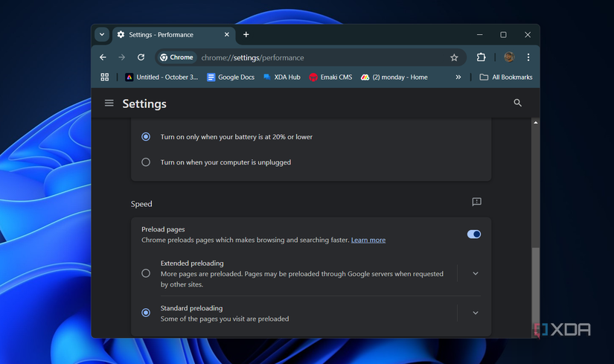Show more bookmarks with the overflow chevron
This screenshot has width=614, height=364.
point(458,77)
